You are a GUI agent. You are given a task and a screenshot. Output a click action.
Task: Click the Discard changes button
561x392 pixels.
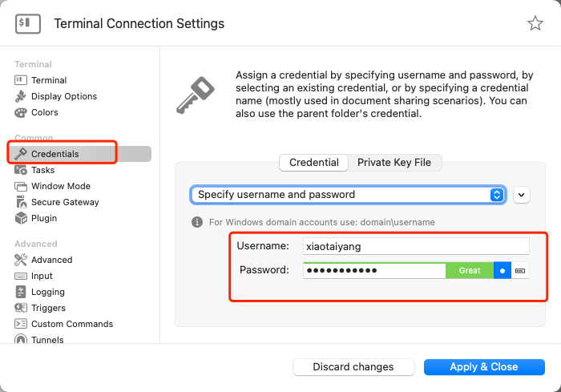353,367
